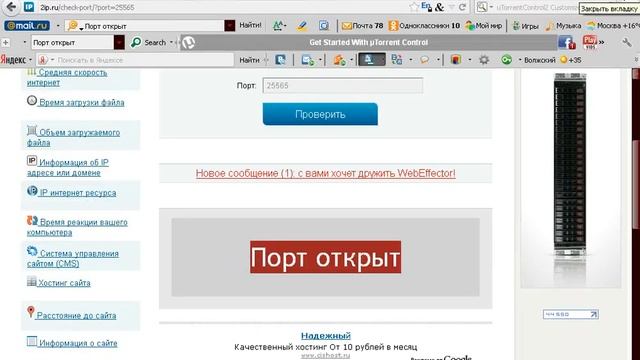Image resolution: width=640 pixels, height=360 pixels.
Task: Open Средняя скорость интернет link
Action: pos(67,77)
